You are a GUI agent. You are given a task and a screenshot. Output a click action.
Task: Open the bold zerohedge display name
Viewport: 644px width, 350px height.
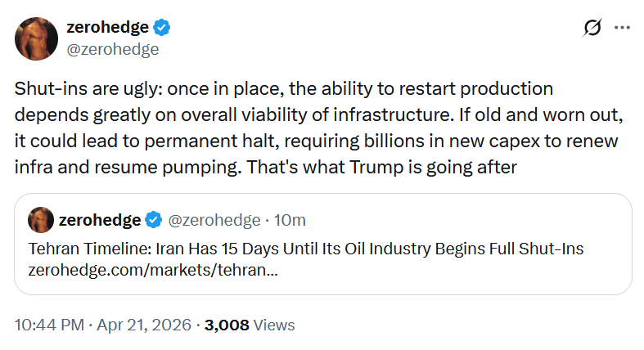point(109,28)
